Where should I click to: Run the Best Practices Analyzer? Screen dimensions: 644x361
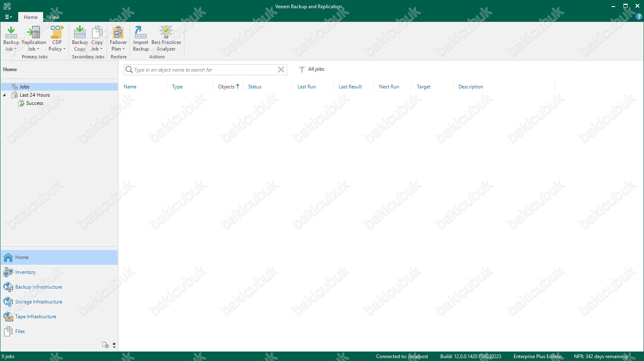pos(166,38)
